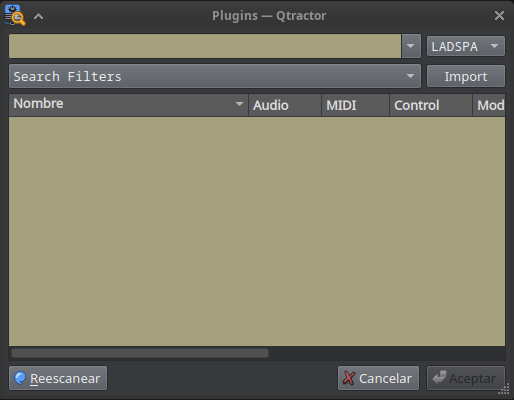This screenshot has height=400, width=514.
Task: Click the window resize grip at corner
Action: (505, 389)
